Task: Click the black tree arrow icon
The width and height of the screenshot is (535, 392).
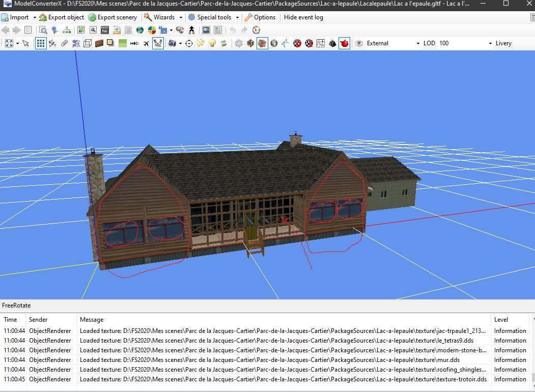Action: [x=192, y=30]
